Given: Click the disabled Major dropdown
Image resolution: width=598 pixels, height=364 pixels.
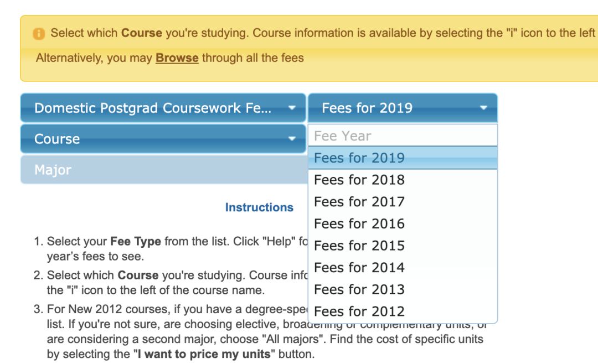Looking at the screenshot, I should 164,170.
